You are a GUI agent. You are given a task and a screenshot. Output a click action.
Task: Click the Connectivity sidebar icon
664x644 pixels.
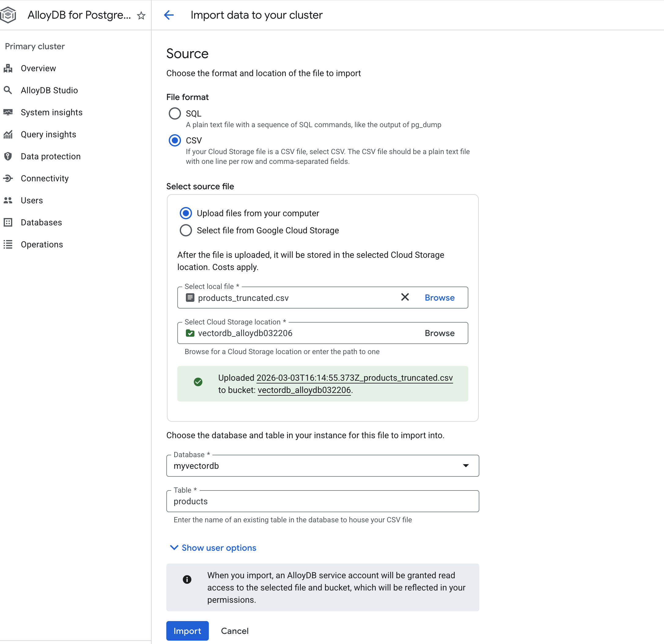coord(8,178)
